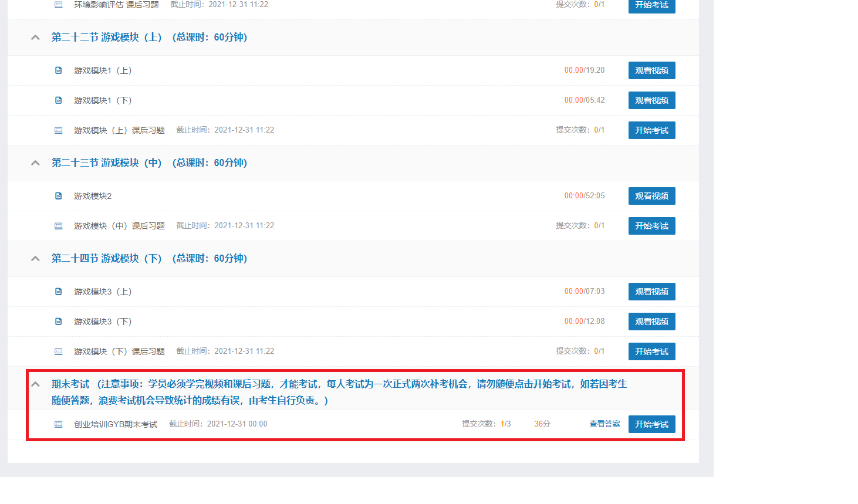This screenshot has width=858, height=504.
Task: Click 第二十三节 游戏模块（中） section heading
Action: (x=149, y=163)
